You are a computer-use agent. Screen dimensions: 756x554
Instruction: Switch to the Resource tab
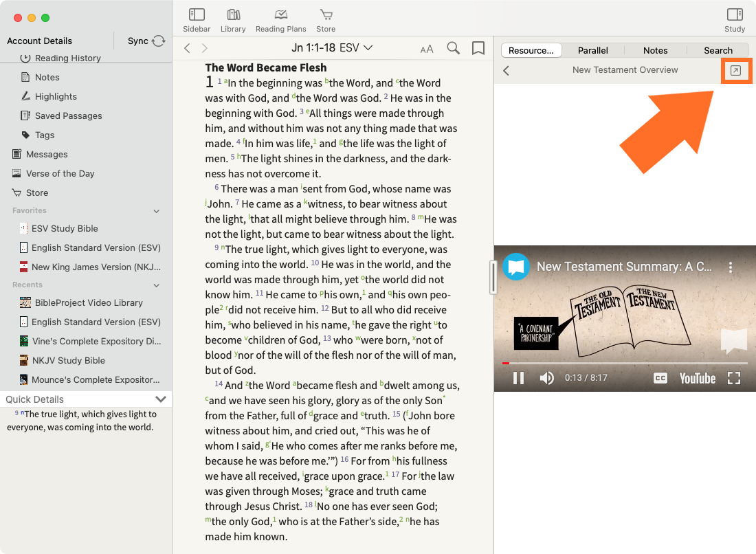point(531,51)
